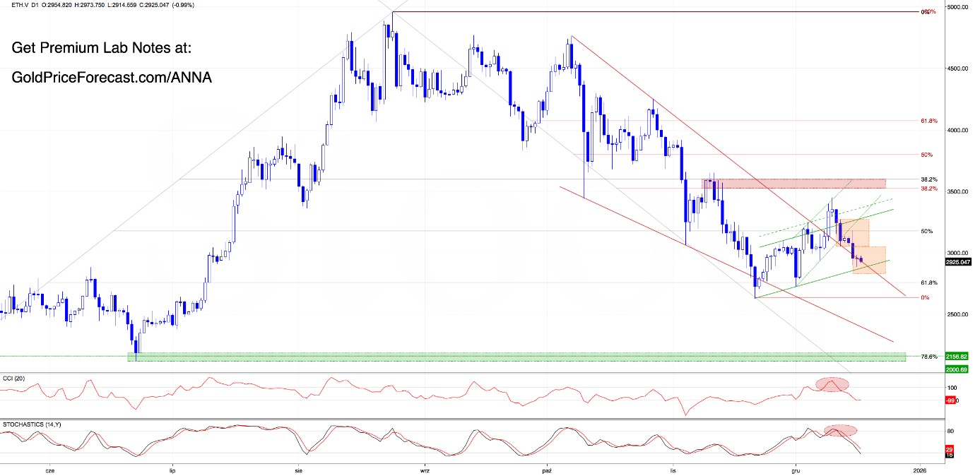Click the 2026 year marker on the time axis
The width and height of the screenshot is (980, 476).
(x=919, y=469)
